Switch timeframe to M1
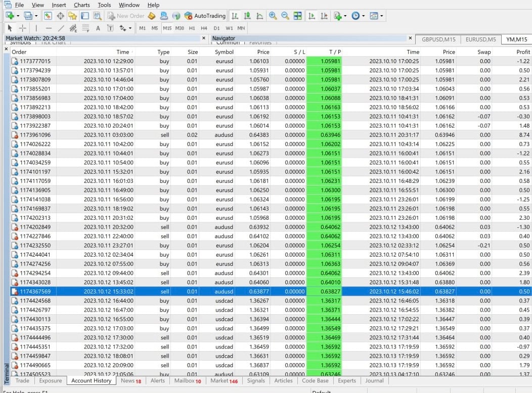532x393 pixels. 143,28
